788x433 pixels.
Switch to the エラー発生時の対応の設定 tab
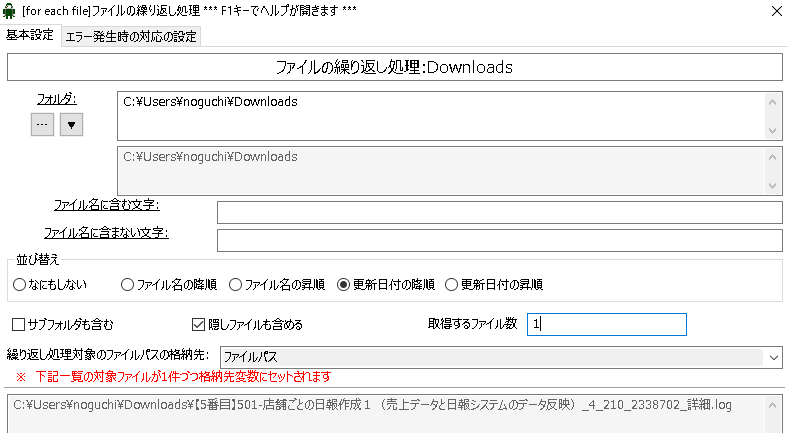[131, 36]
